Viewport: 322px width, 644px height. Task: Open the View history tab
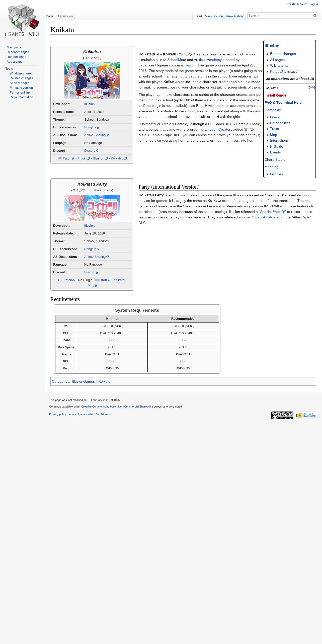[x=235, y=16]
